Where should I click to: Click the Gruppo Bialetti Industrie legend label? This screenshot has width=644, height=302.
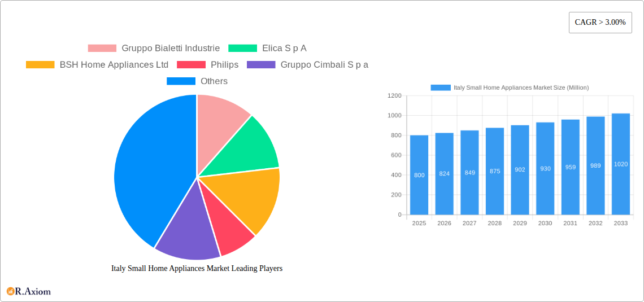(x=171, y=49)
